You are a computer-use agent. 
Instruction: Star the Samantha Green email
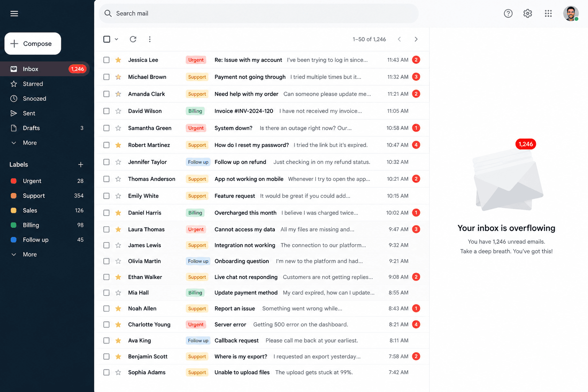pyautogui.click(x=118, y=128)
